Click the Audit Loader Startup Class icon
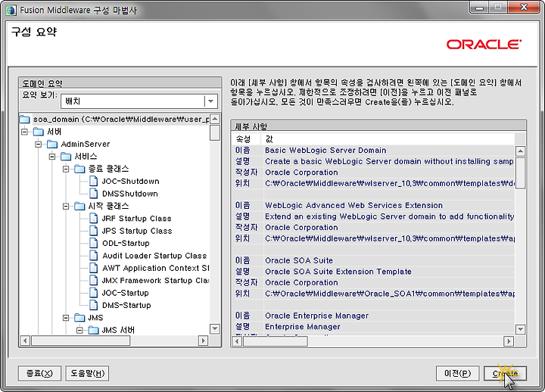Viewport: 545px width, 392px height. tap(94, 256)
